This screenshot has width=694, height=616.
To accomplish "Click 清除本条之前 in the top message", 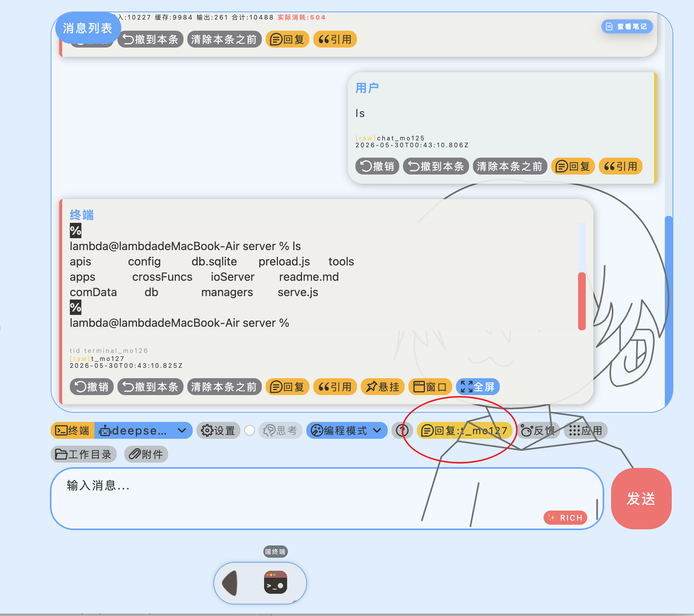I will point(224,40).
